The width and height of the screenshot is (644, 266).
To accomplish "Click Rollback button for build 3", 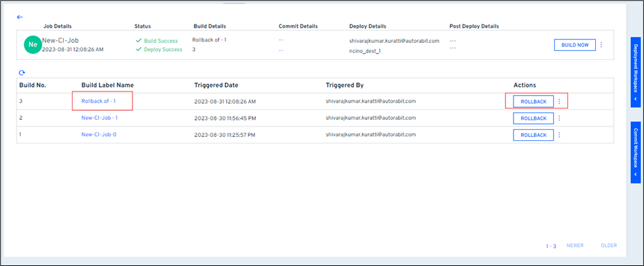I will 533,101.
